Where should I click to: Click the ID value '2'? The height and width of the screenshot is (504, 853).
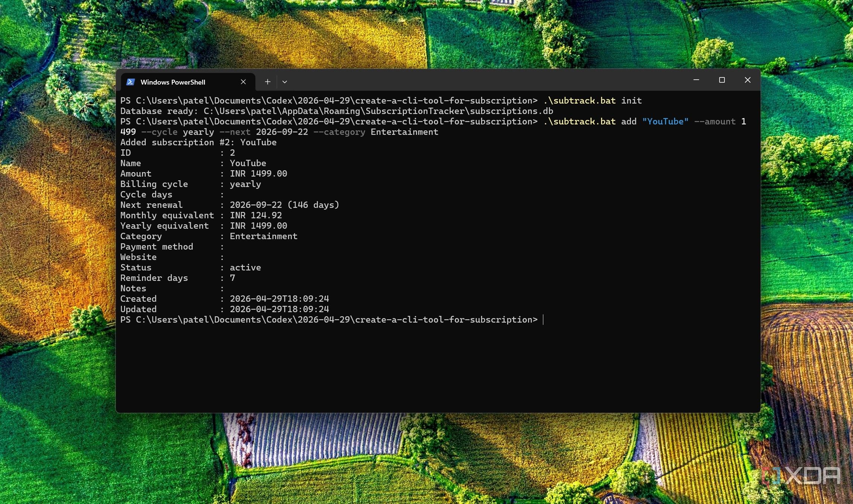pos(232,153)
